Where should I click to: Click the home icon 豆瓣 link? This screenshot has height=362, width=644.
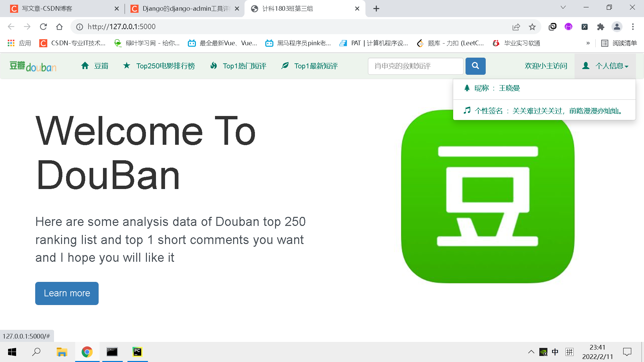tap(95, 66)
